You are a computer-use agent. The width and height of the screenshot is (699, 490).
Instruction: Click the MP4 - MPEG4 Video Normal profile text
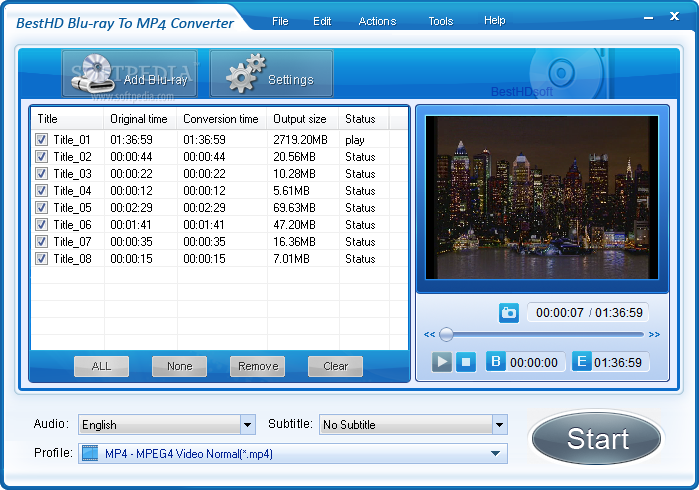point(189,454)
